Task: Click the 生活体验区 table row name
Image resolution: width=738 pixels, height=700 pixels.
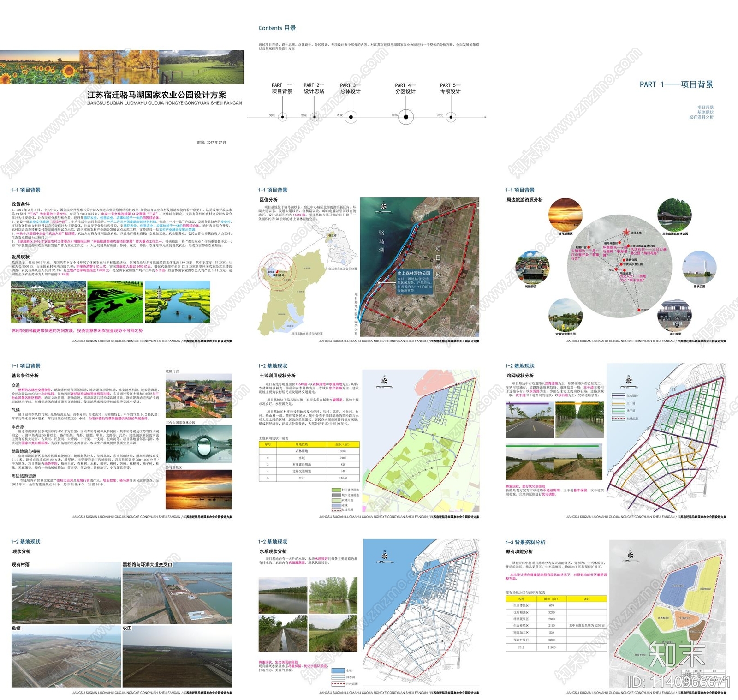Action: 521,605
